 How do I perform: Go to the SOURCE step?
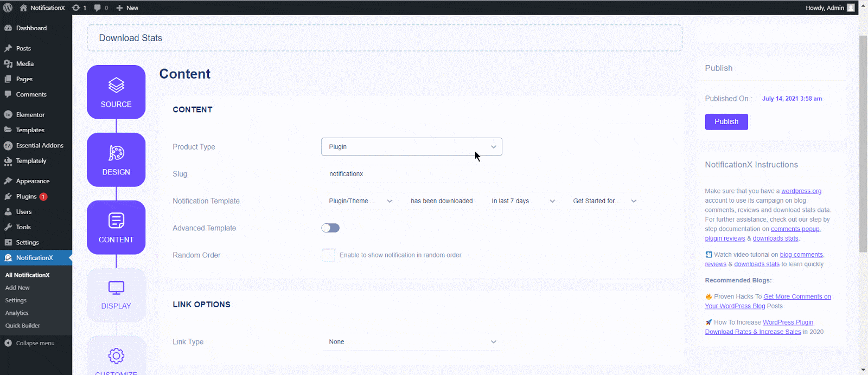pyautogui.click(x=116, y=92)
